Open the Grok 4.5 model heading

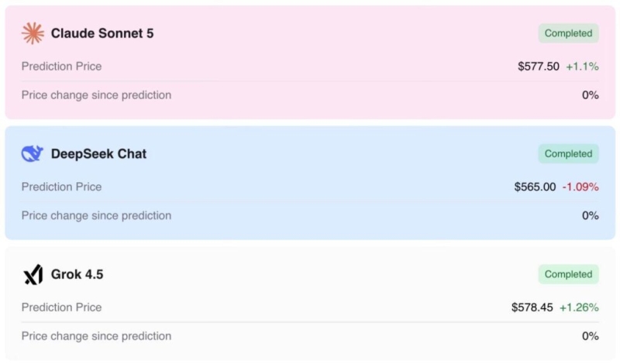pyautogui.click(x=77, y=274)
